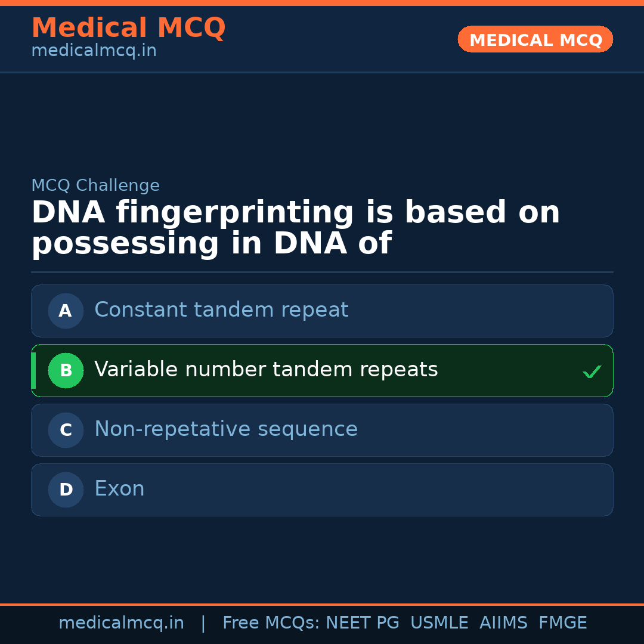The height and width of the screenshot is (644, 644).
Task: Click the green letter B circle
Action: 66,370
